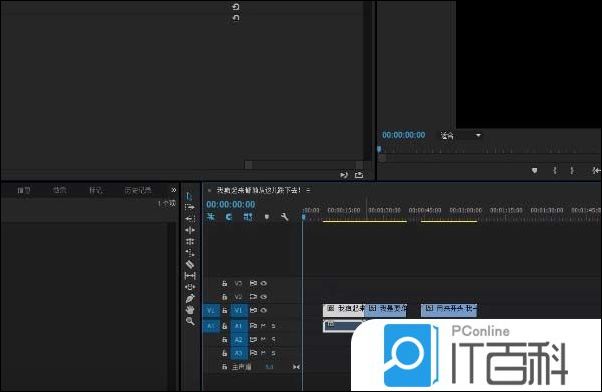
Task: Select the sequence tab in timeline panel
Action: 259,190
